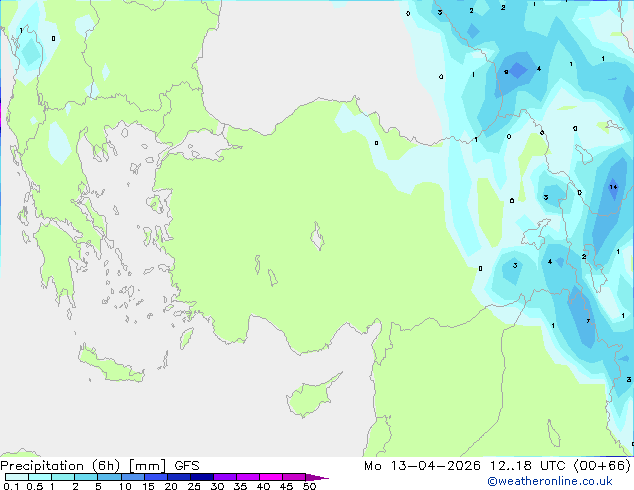
Task: Select the 20–25 mm dark blue swatch
Action: tap(179, 477)
